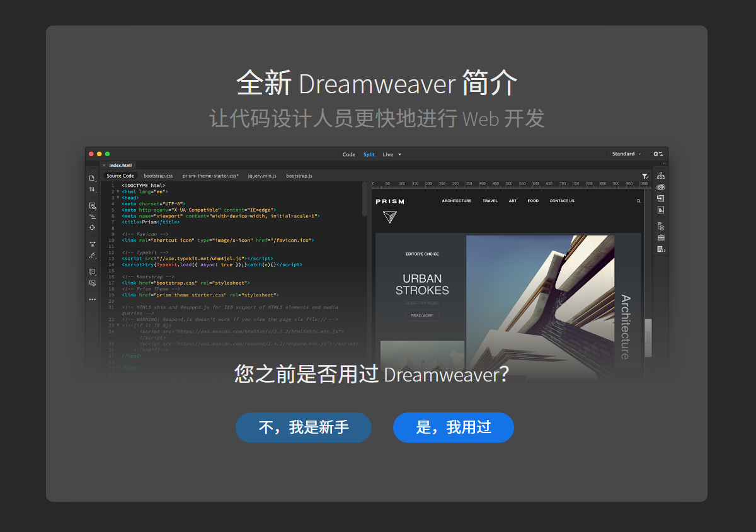Click the up-down arrows transfer icon in left toolbar
This screenshot has height=532, width=756.
[92, 190]
